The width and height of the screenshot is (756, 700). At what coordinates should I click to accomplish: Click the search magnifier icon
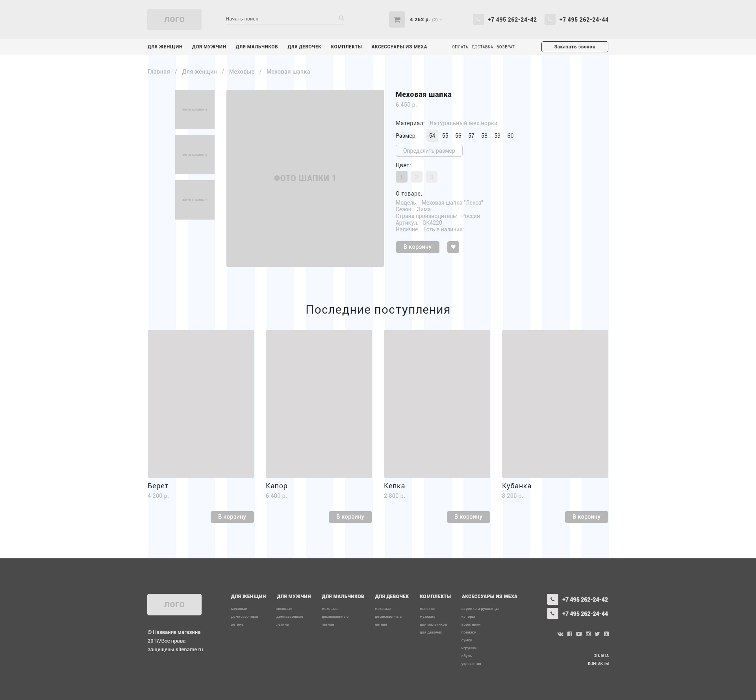[x=341, y=18]
